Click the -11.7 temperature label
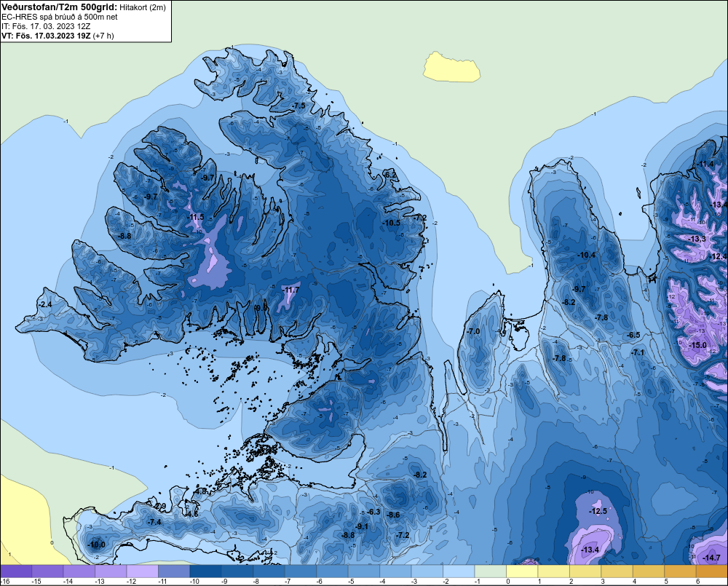The height and width of the screenshot is (586, 728). (290, 290)
